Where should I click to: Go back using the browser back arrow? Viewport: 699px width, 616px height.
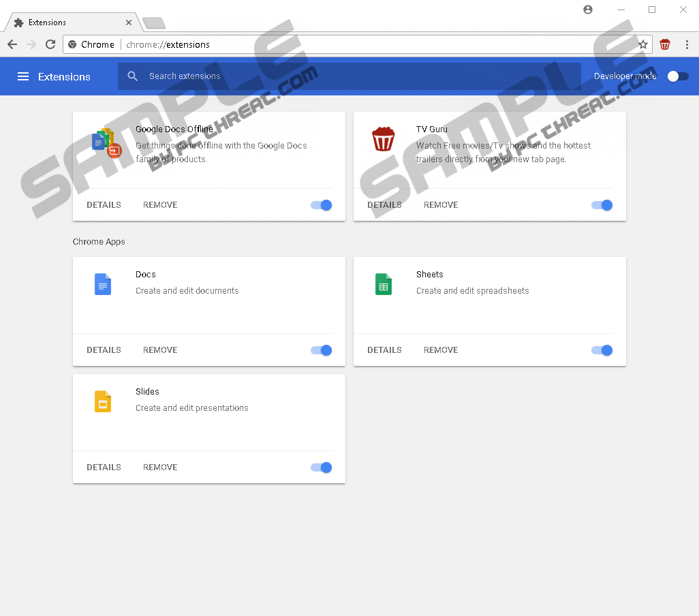tap(12, 44)
